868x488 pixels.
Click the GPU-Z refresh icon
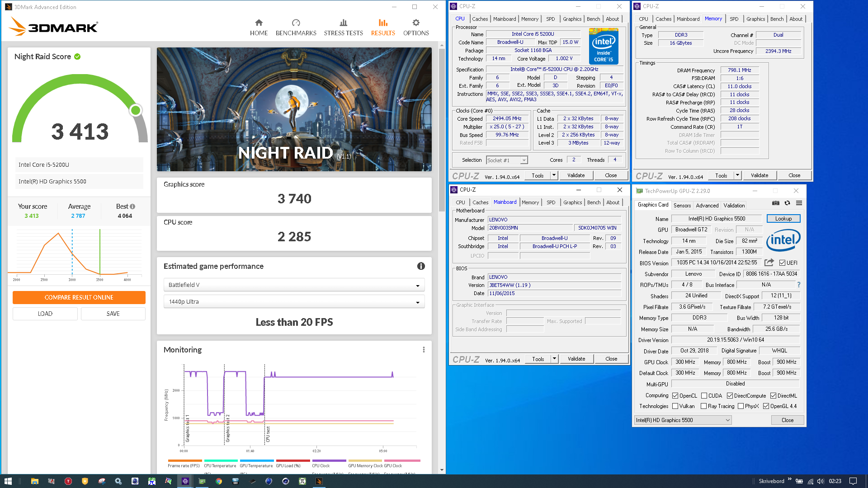point(787,203)
